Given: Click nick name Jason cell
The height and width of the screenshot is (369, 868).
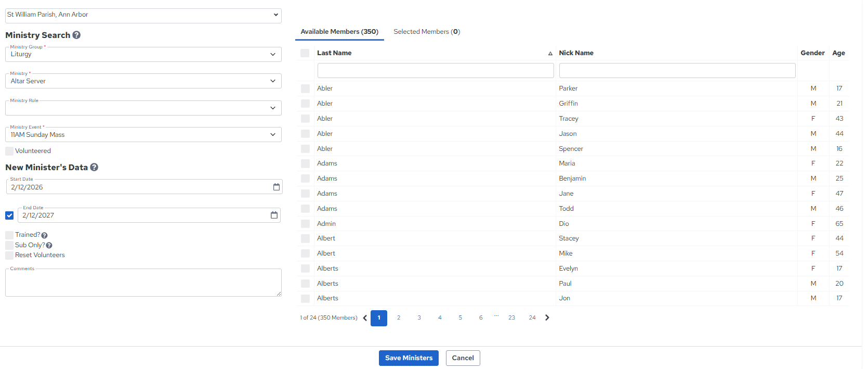Looking at the screenshot, I should point(568,134).
